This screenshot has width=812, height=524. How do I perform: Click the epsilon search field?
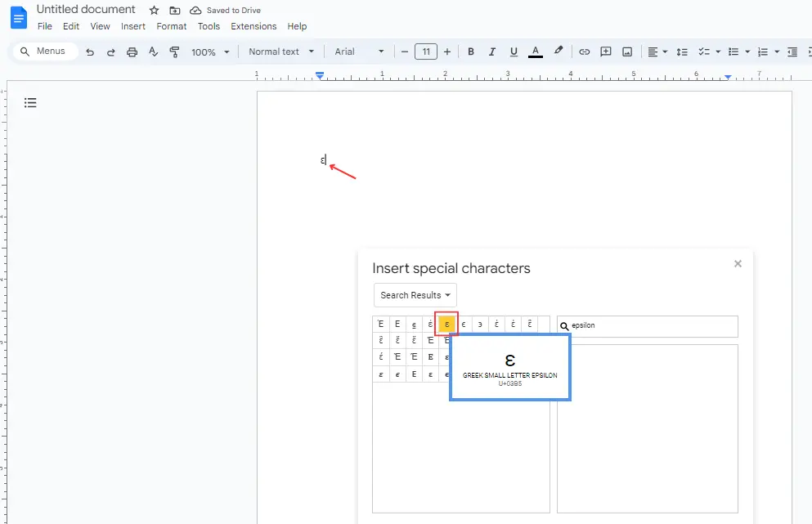648,326
